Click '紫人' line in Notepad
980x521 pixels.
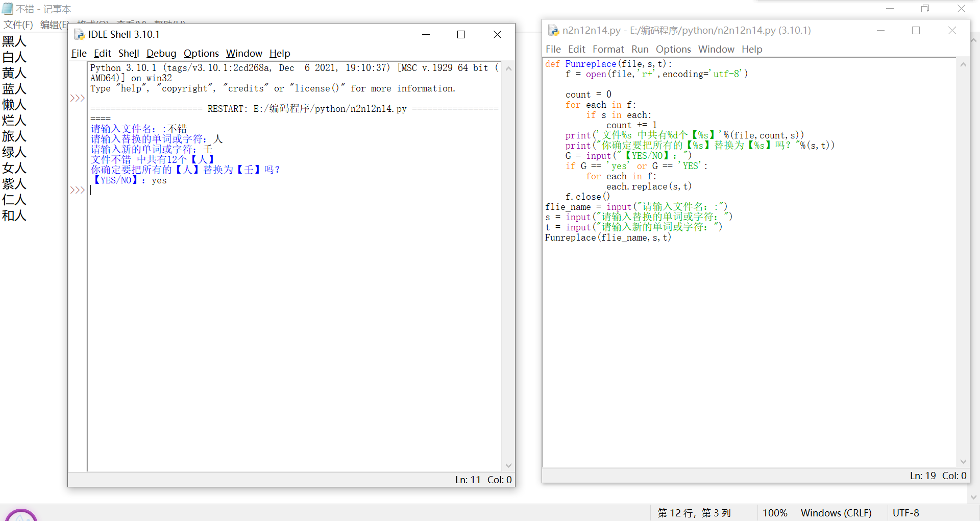click(x=14, y=184)
